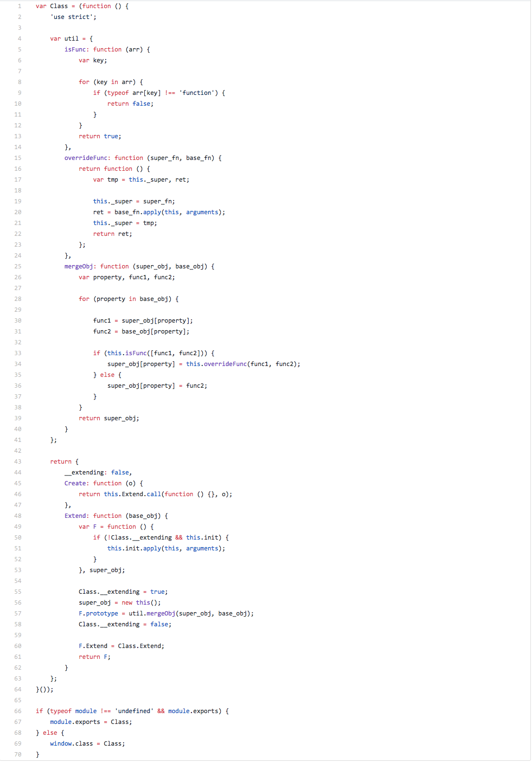Select the Extend function on line 48
Screen dimensions: 532x763
pos(75,516)
